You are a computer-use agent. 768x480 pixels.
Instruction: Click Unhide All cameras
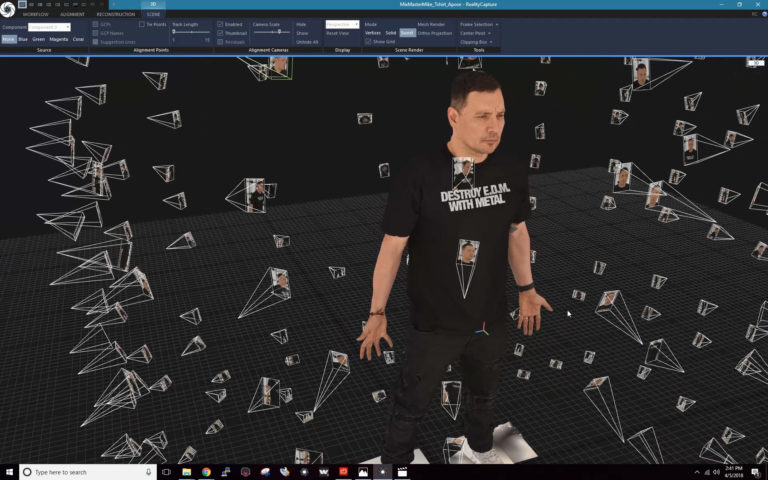click(307, 42)
